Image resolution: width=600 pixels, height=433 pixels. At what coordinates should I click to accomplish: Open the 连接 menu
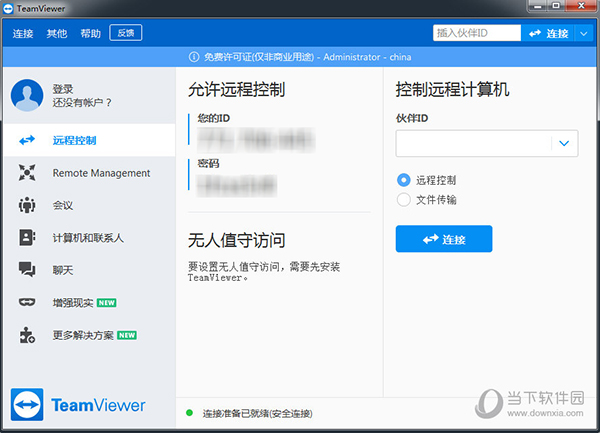click(23, 34)
